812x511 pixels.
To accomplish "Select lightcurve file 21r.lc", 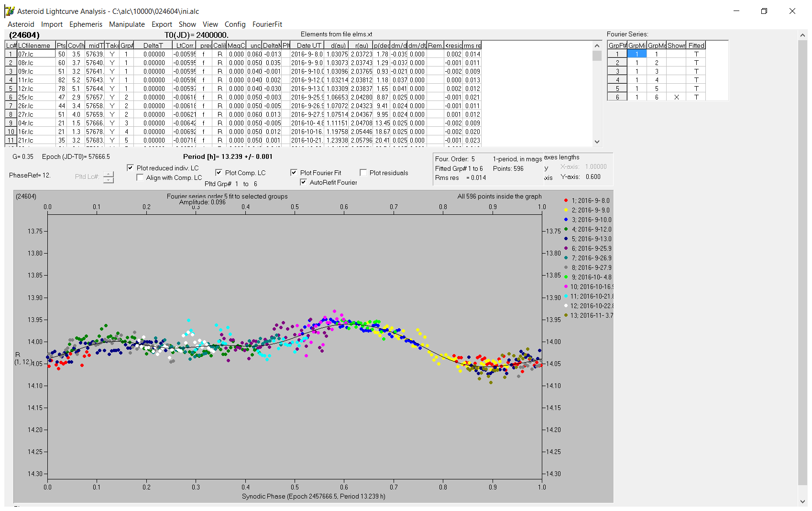I will [x=36, y=140].
